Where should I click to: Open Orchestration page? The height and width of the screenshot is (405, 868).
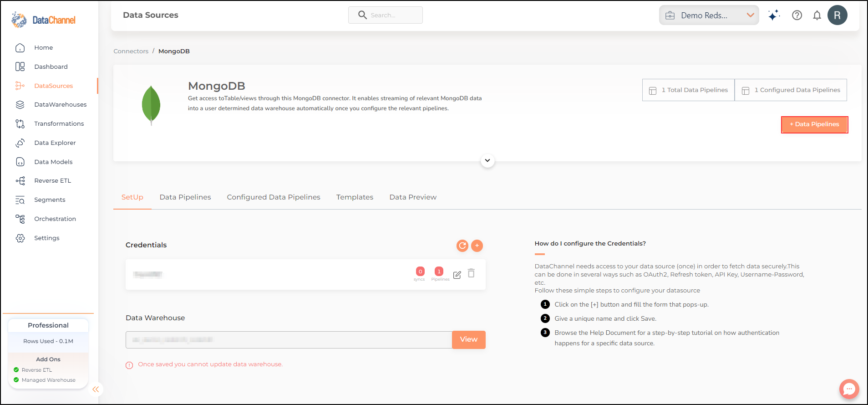55,219
